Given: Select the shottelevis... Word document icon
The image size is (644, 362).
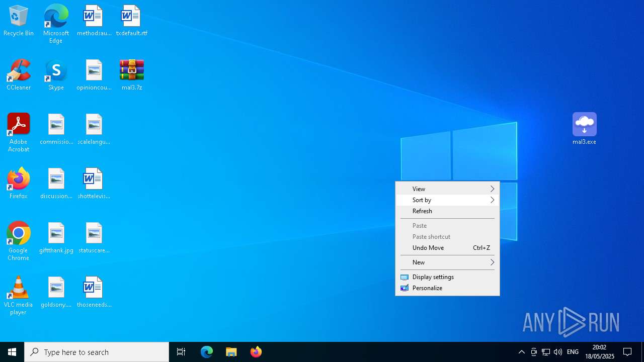Looking at the screenshot, I should tap(94, 184).
